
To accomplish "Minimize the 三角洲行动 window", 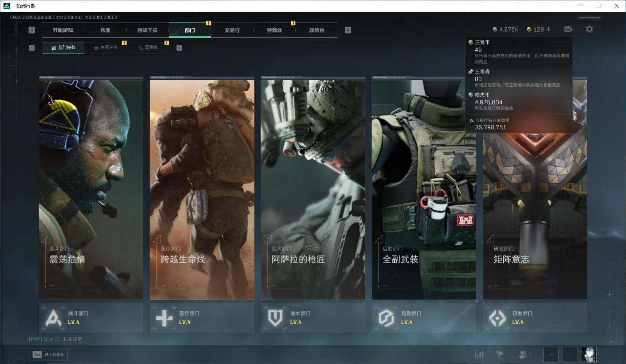I will click(581, 6).
